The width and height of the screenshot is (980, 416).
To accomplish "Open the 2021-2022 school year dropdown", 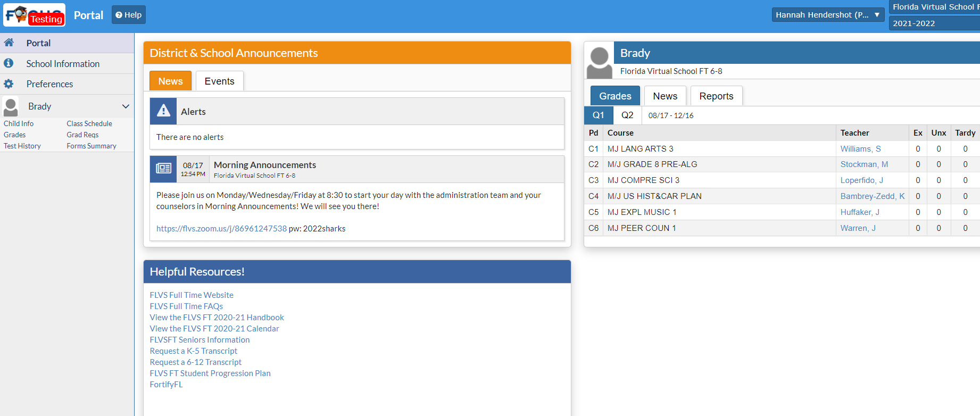I will pos(934,23).
